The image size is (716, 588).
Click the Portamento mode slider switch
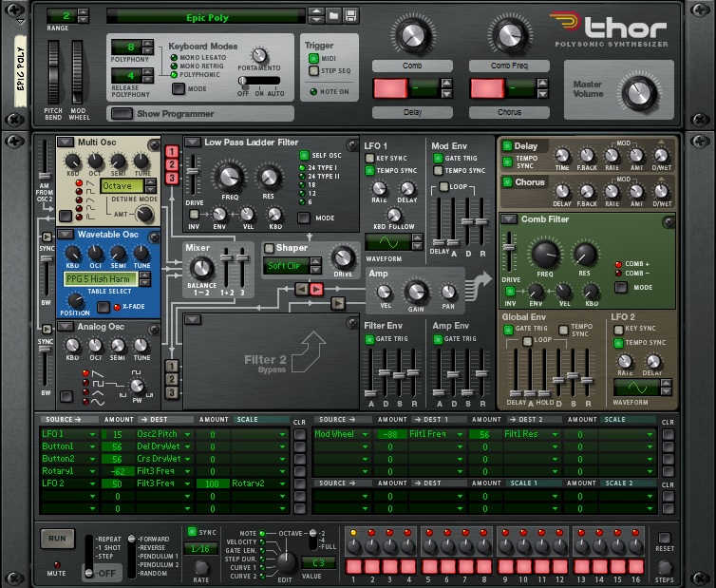click(x=260, y=81)
